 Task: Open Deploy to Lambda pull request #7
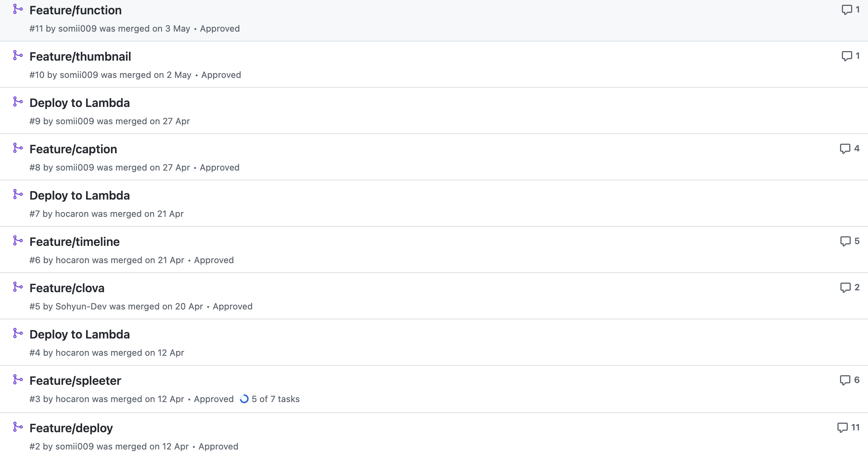[79, 196]
